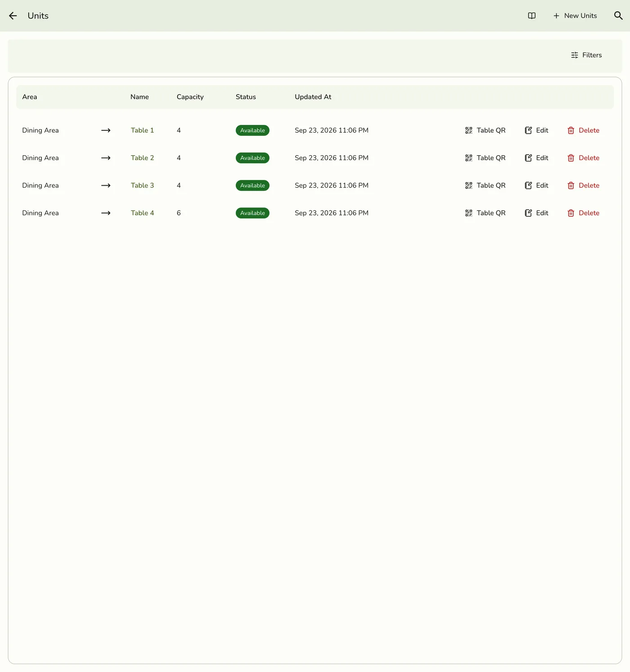630x672 pixels.
Task: Show Table QR for Table 1
Action: point(485,130)
